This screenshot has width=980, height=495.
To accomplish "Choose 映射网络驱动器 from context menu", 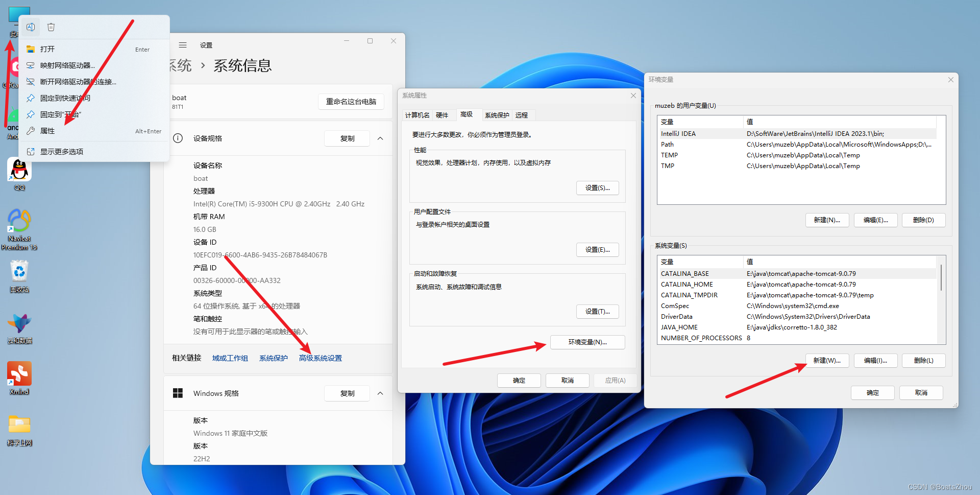I will (x=94, y=65).
